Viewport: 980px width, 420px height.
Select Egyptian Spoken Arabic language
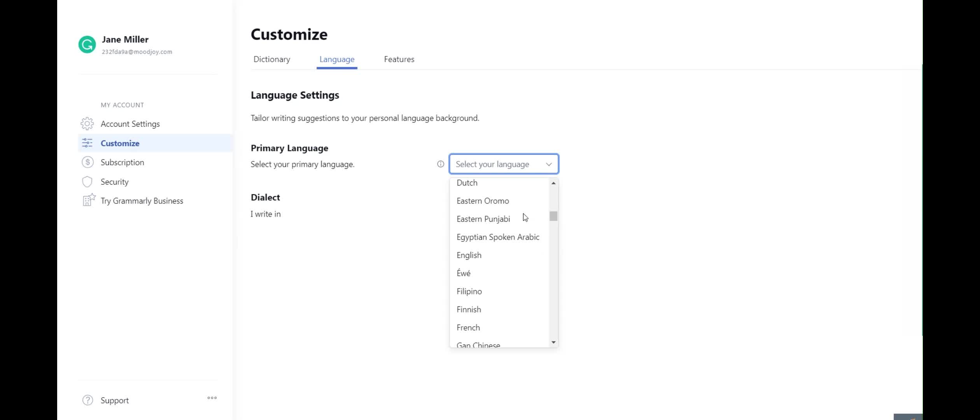point(497,237)
